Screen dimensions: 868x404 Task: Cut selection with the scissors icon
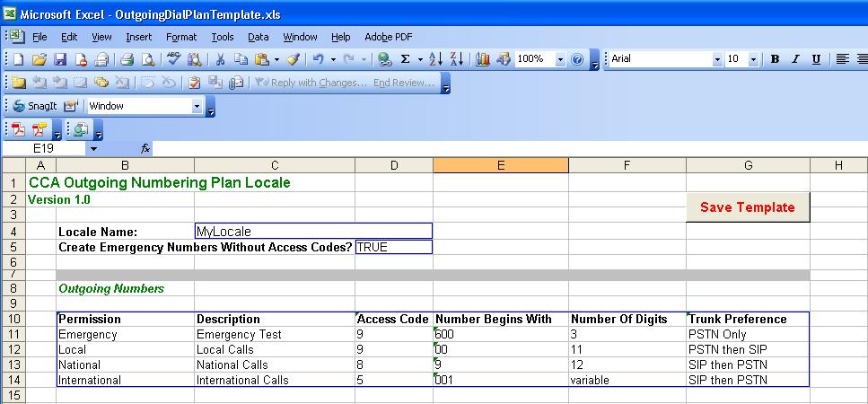click(220, 59)
